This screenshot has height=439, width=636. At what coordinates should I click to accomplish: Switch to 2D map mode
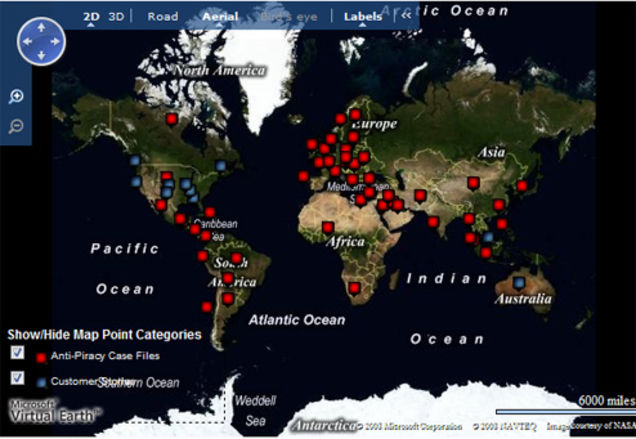click(91, 17)
